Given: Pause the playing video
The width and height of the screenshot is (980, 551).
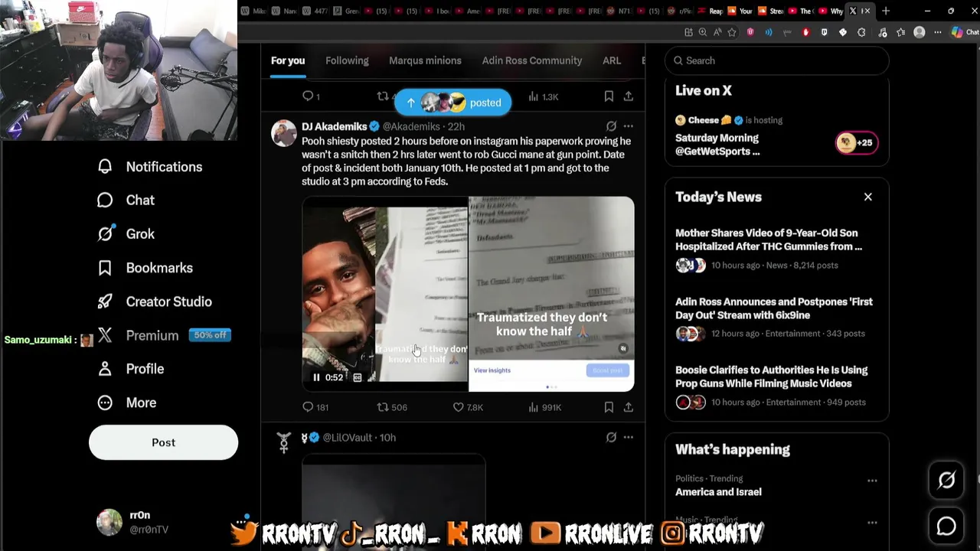Looking at the screenshot, I should [316, 377].
